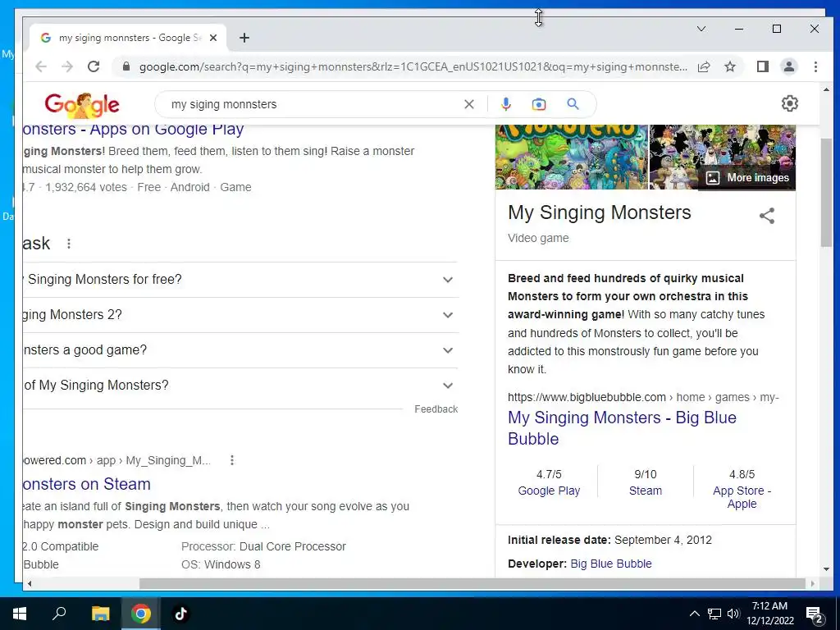
Task: Send Feedback on People also ask
Action: [436, 409]
